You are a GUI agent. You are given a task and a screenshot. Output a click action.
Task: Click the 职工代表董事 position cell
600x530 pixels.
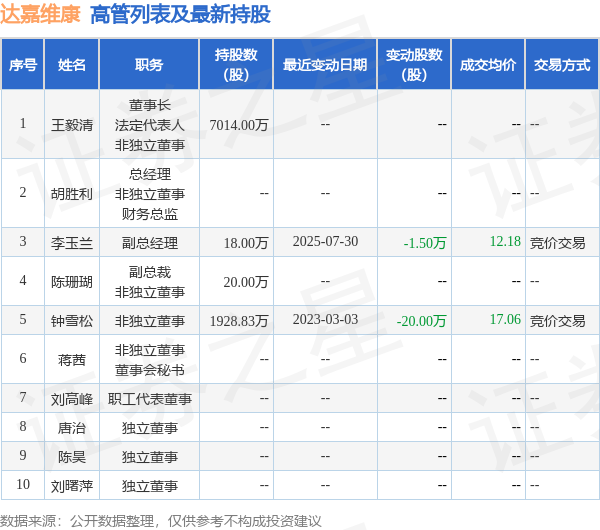point(150,399)
